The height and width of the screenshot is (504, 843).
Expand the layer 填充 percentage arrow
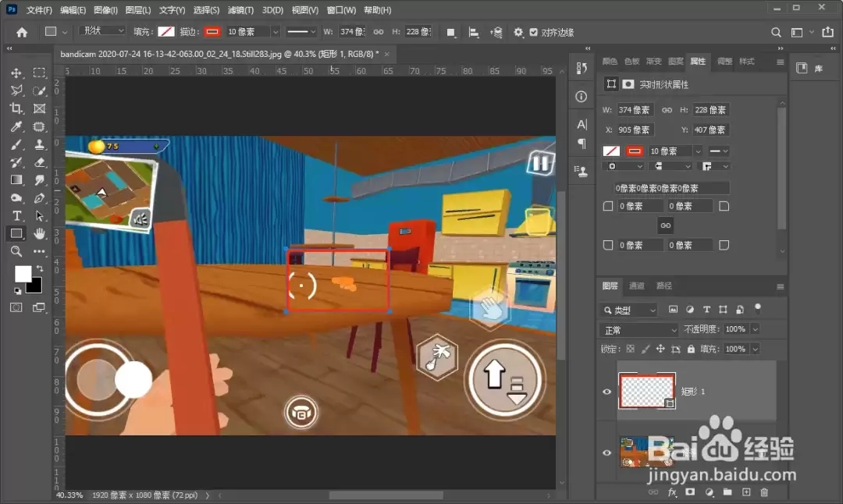tap(755, 350)
